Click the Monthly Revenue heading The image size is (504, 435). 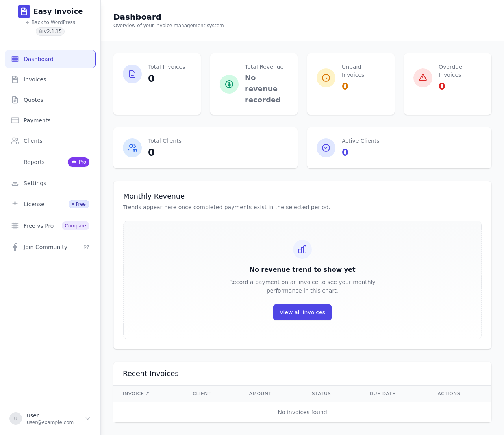tap(154, 196)
